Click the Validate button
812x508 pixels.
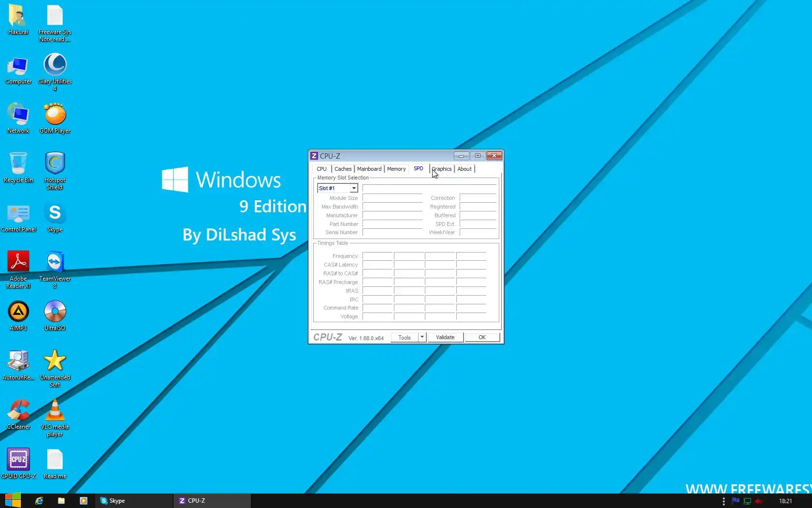tap(445, 337)
